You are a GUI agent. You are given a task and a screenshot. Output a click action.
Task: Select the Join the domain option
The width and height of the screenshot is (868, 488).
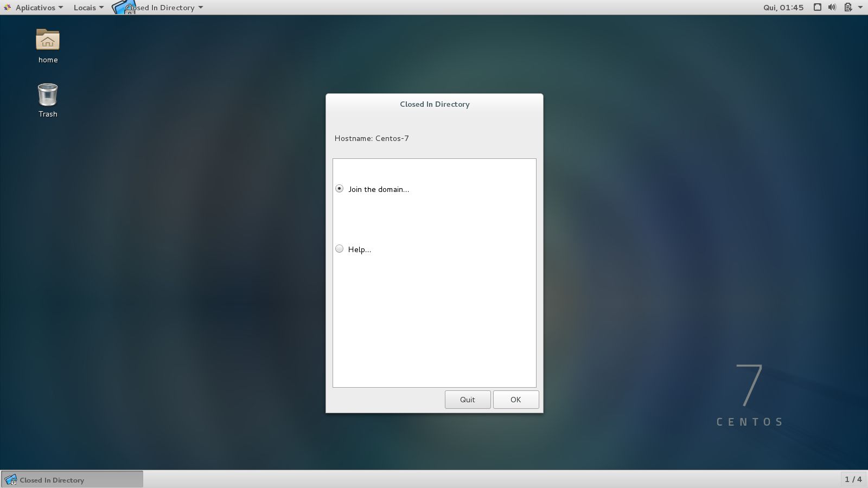click(339, 188)
